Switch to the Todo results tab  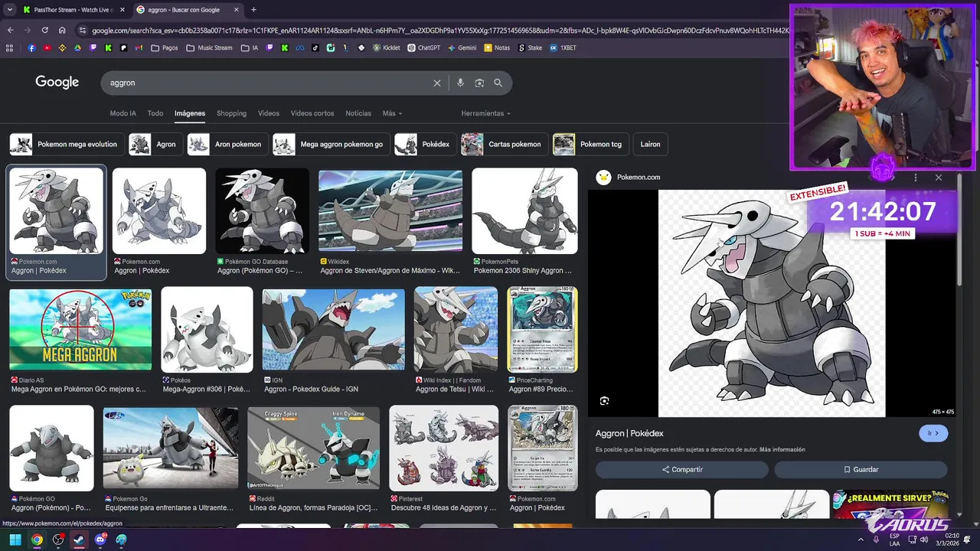(x=155, y=113)
